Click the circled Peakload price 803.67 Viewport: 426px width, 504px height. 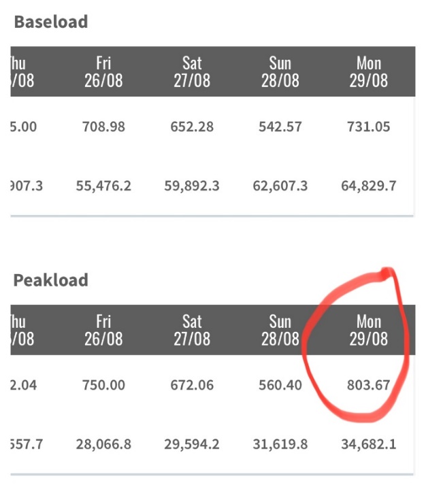point(369,385)
